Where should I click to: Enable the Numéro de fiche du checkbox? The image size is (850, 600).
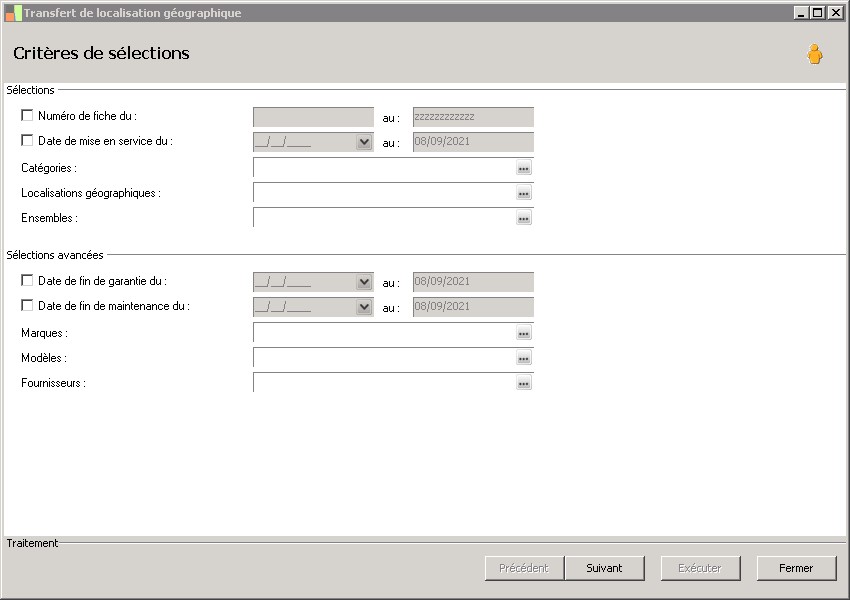(x=27, y=115)
